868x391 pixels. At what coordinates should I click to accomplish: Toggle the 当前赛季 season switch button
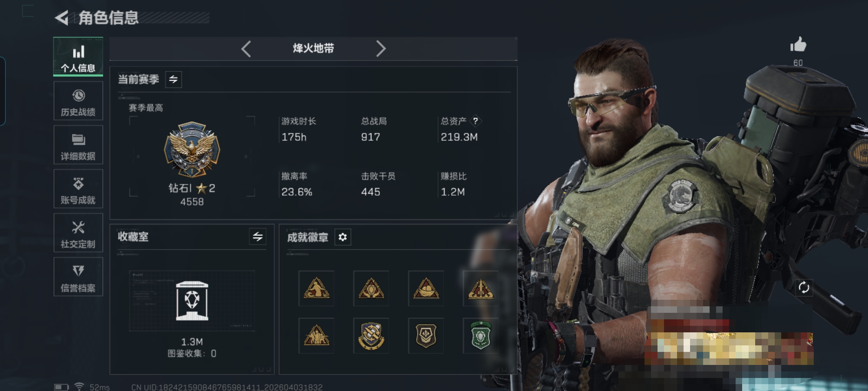[174, 79]
